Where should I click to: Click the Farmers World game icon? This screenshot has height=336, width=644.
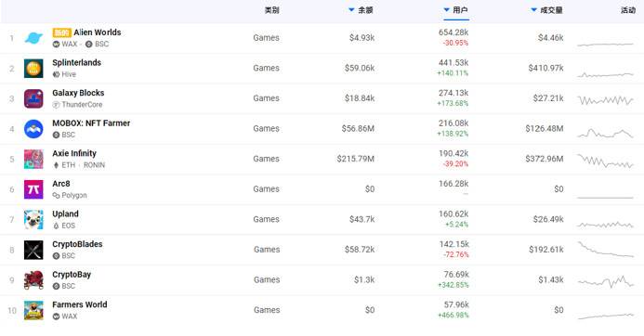point(33,311)
